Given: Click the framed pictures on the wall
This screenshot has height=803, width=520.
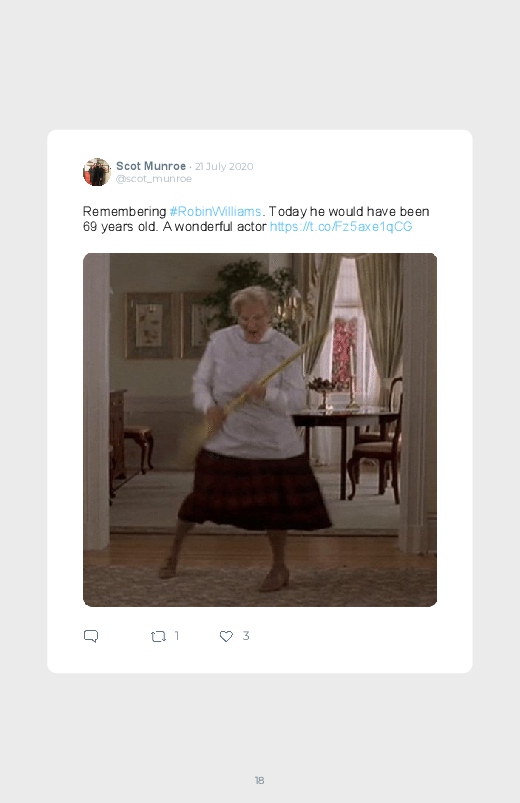Looking at the screenshot, I should pyautogui.click(x=167, y=325).
